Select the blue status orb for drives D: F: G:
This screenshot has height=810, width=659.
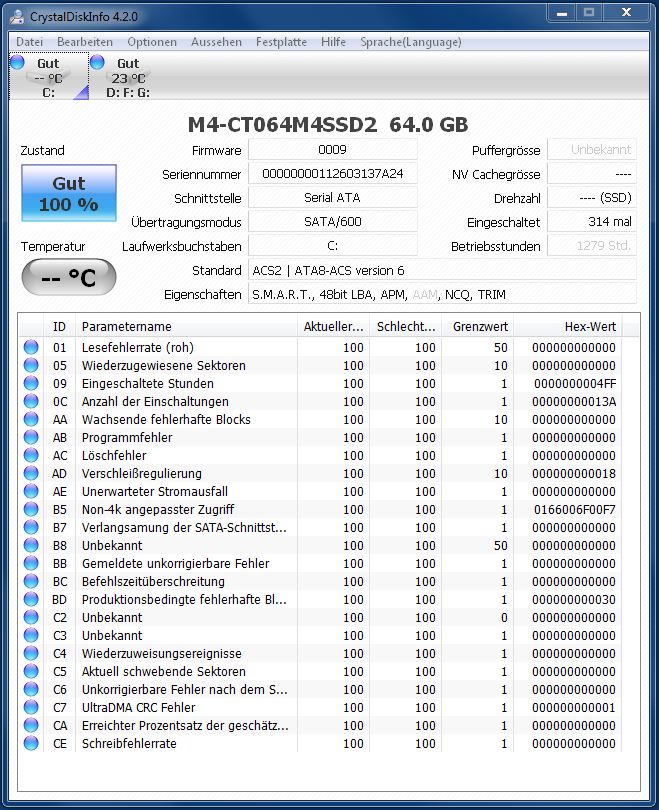(97, 62)
